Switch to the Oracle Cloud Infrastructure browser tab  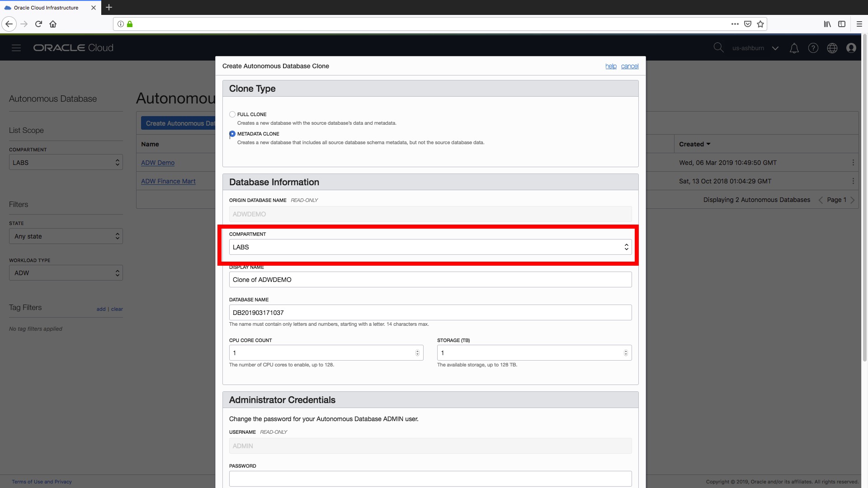(x=45, y=7)
